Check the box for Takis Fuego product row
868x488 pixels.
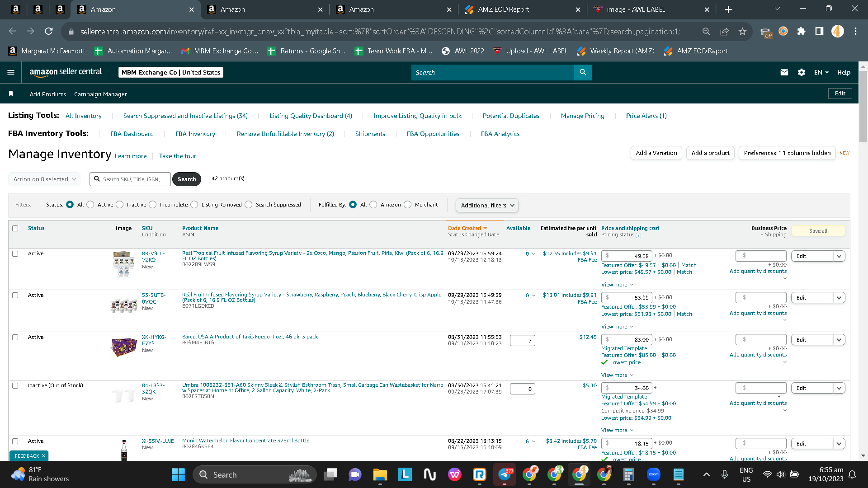(x=15, y=338)
